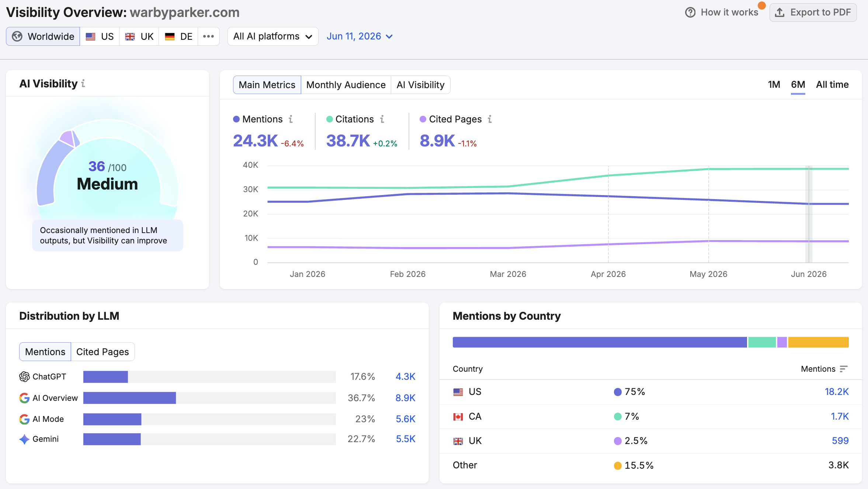Toggle the Citations series legend dot

330,119
